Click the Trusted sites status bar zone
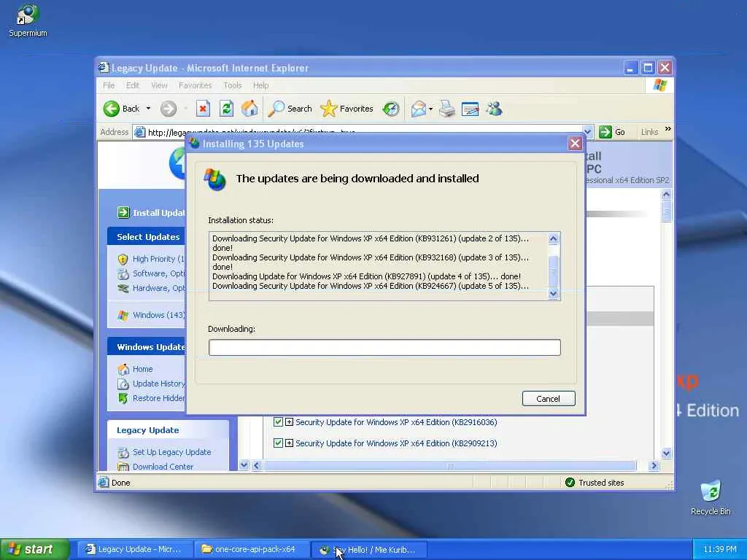 [x=595, y=483]
